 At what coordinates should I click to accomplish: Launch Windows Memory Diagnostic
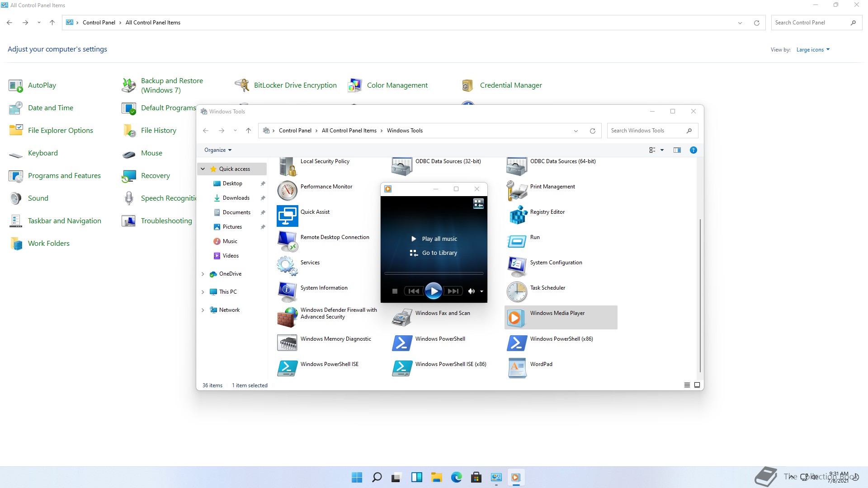click(325, 343)
